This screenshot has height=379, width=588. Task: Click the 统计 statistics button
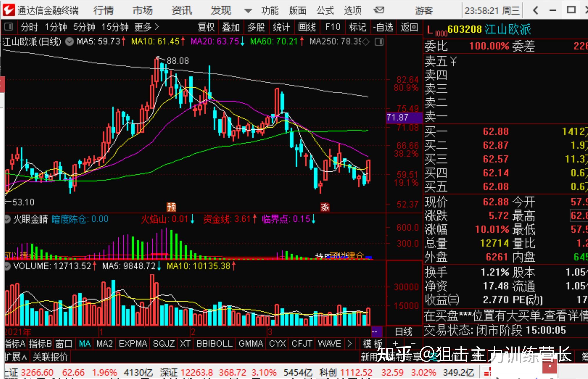tap(281, 27)
